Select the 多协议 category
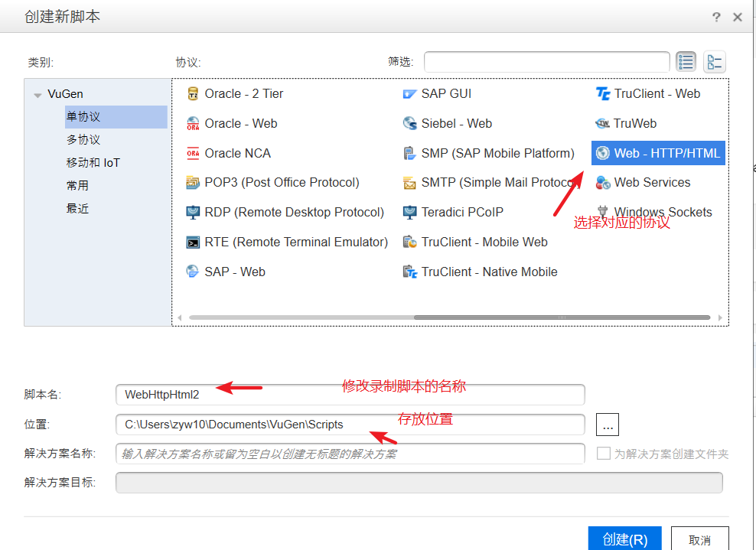Image resolution: width=756 pixels, height=550 pixels. (83, 140)
